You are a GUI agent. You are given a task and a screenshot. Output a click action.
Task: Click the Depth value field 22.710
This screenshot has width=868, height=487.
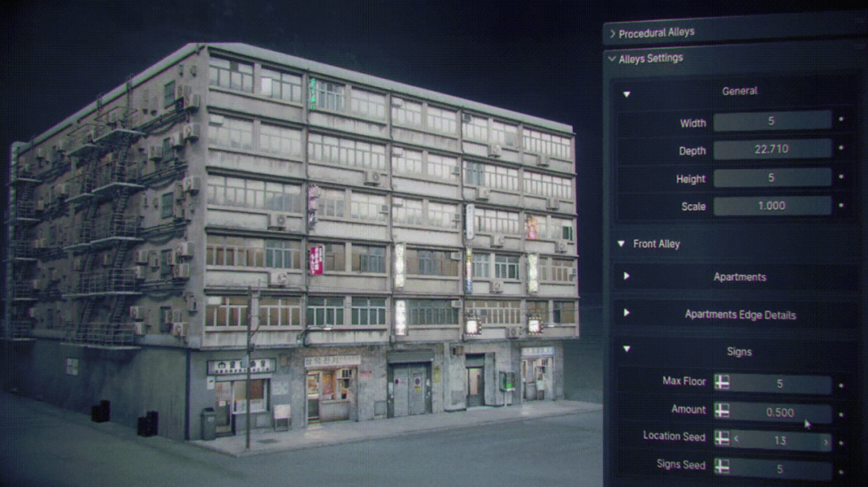pos(772,149)
